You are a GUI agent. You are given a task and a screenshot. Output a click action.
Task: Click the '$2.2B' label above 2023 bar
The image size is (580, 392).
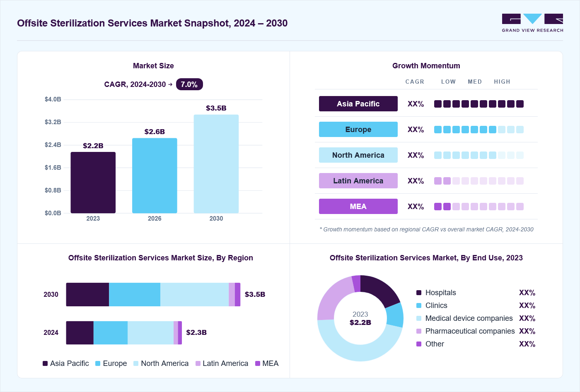tap(93, 146)
